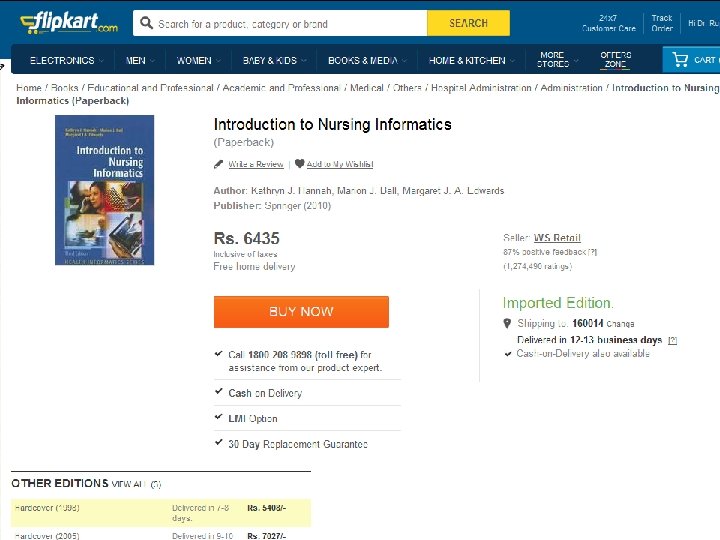Click the shipping location pin icon
The height and width of the screenshot is (540, 720).
coord(507,323)
